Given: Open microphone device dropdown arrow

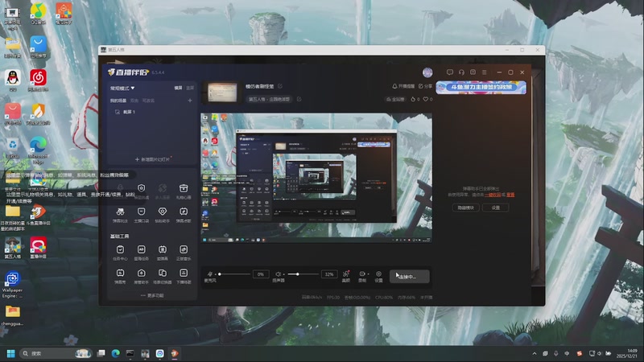Looking at the screenshot, I should [x=215, y=274].
